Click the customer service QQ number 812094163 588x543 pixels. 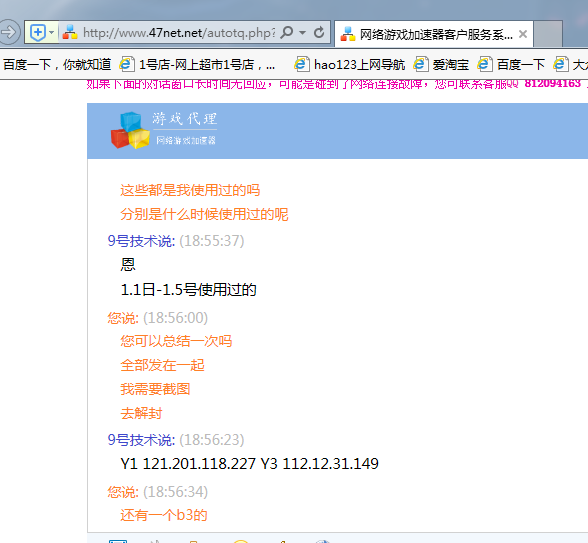tap(552, 83)
